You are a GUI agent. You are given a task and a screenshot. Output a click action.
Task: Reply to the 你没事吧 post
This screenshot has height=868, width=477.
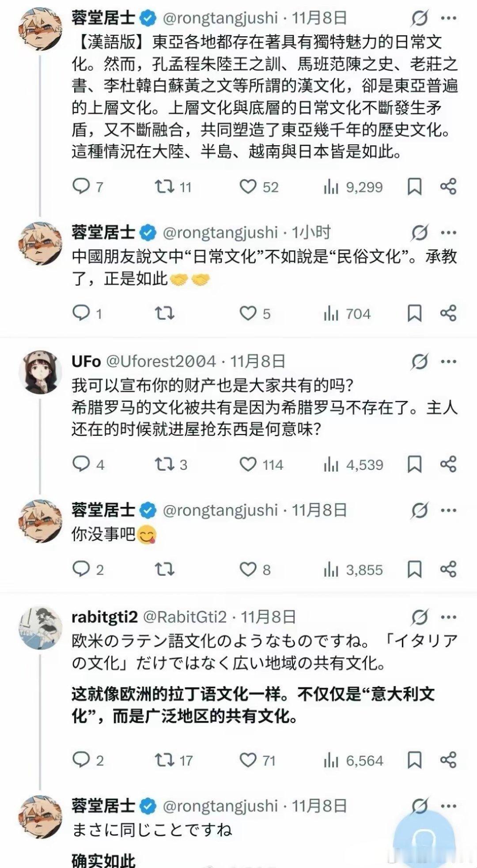coord(81,569)
